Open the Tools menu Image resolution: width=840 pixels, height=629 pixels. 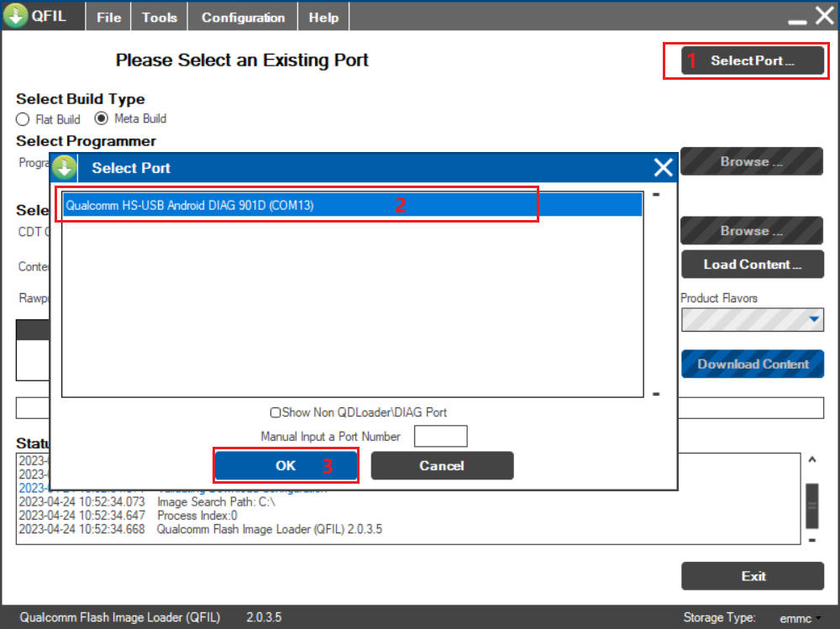coord(159,17)
